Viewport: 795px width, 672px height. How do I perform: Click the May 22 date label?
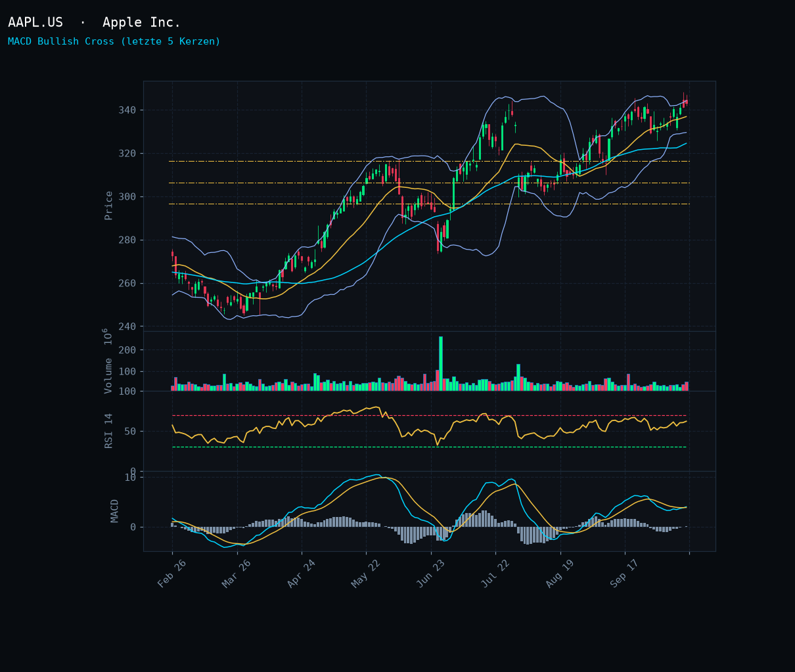click(x=366, y=573)
